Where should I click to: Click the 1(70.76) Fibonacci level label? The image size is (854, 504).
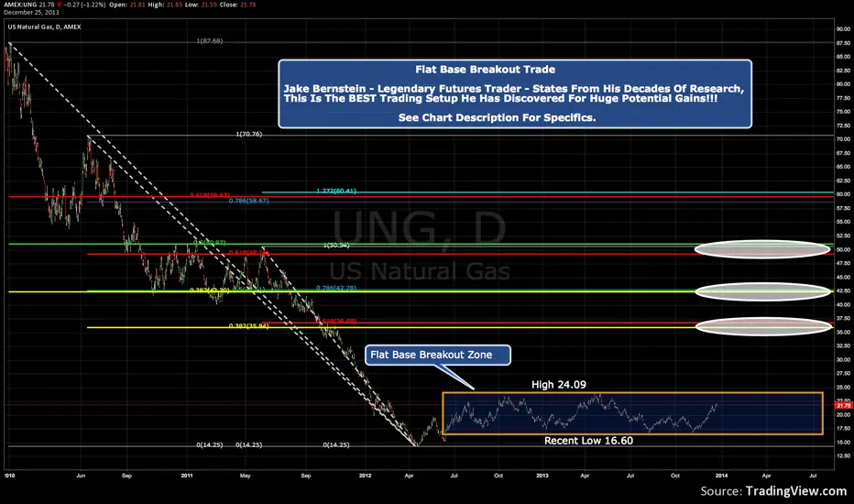coord(249,134)
